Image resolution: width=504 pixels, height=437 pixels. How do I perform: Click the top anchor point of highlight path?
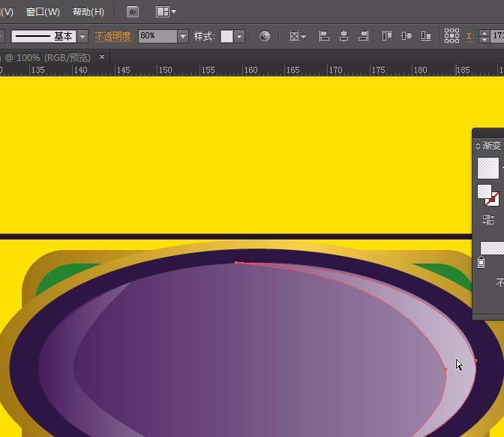tap(236, 263)
